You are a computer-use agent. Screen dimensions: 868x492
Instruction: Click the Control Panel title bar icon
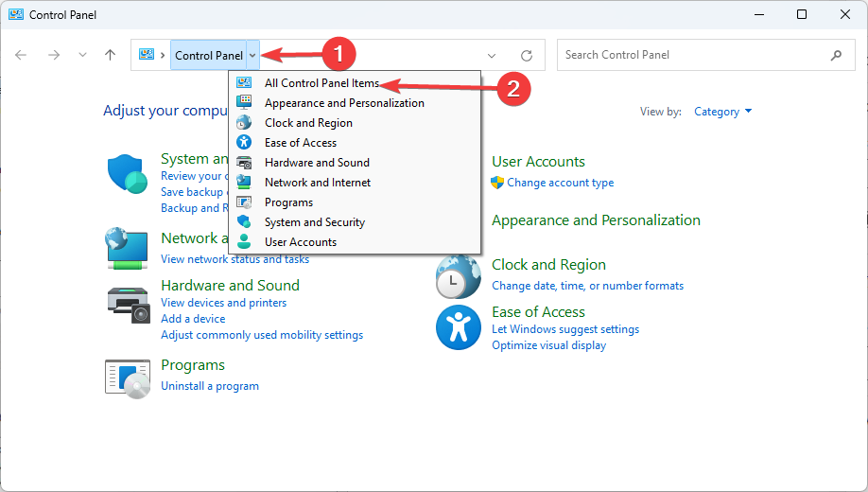click(x=15, y=14)
